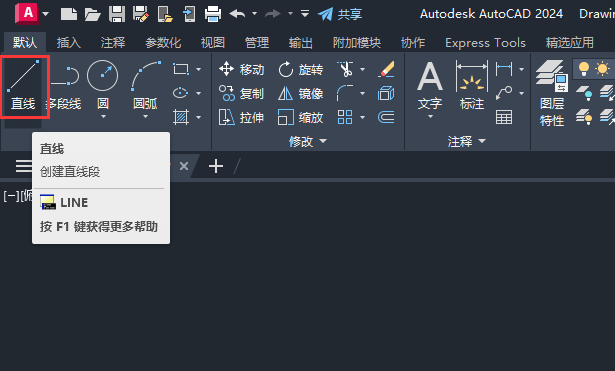Viewport: 615px width, 371px height.
Task: Click the New drawing icon
Action: click(69, 14)
